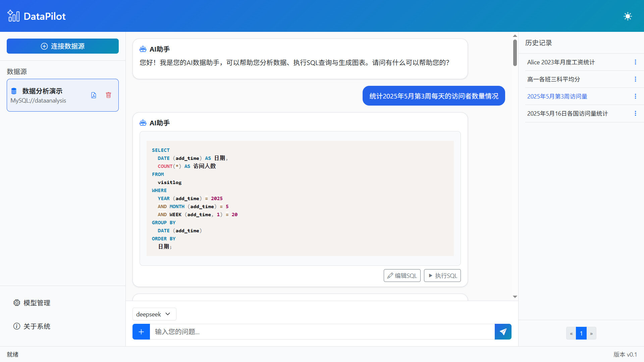The image size is (644, 362).
Task: Click the AI助手 robot avatar icon
Action: coord(143,49)
